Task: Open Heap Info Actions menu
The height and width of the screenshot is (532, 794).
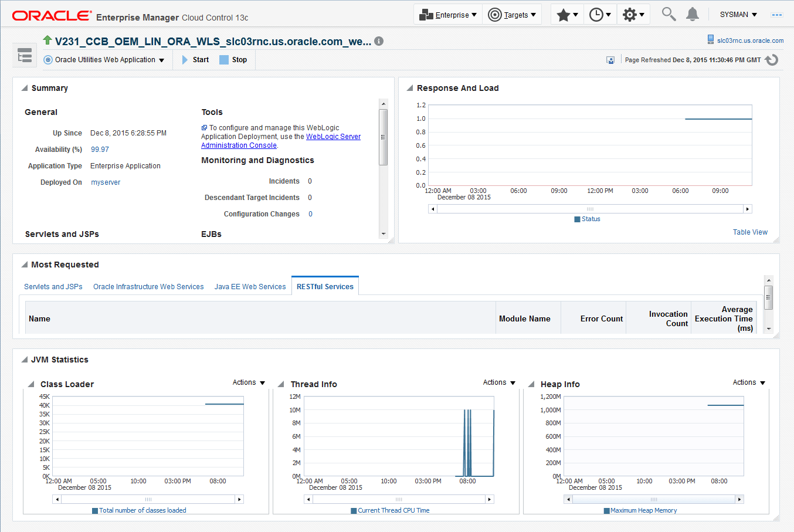Action: (x=749, y=382)
